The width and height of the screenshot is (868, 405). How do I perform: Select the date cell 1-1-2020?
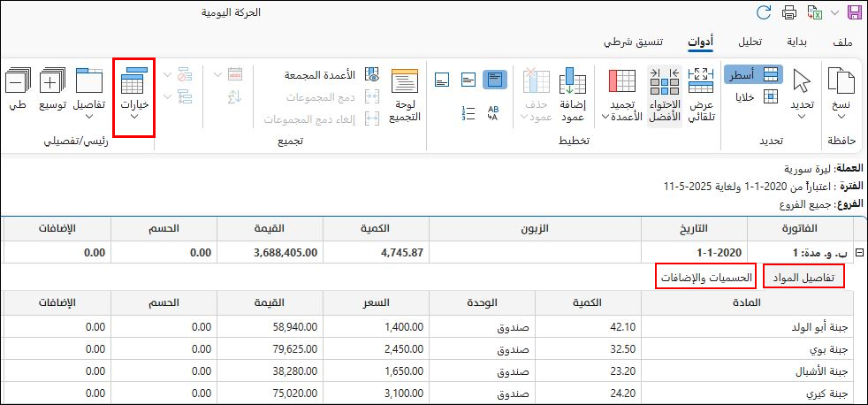pyautogui.click(x=694, y=252)
